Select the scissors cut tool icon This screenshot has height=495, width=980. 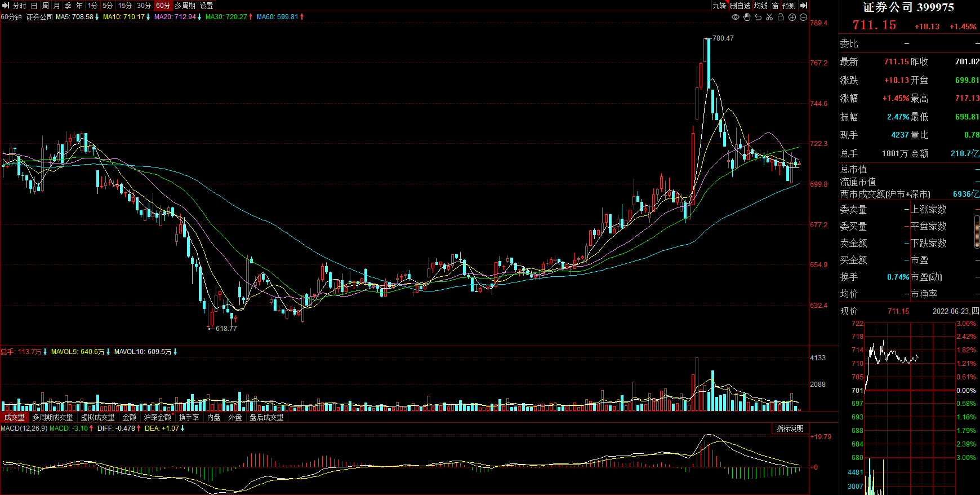tap(769, 17)
